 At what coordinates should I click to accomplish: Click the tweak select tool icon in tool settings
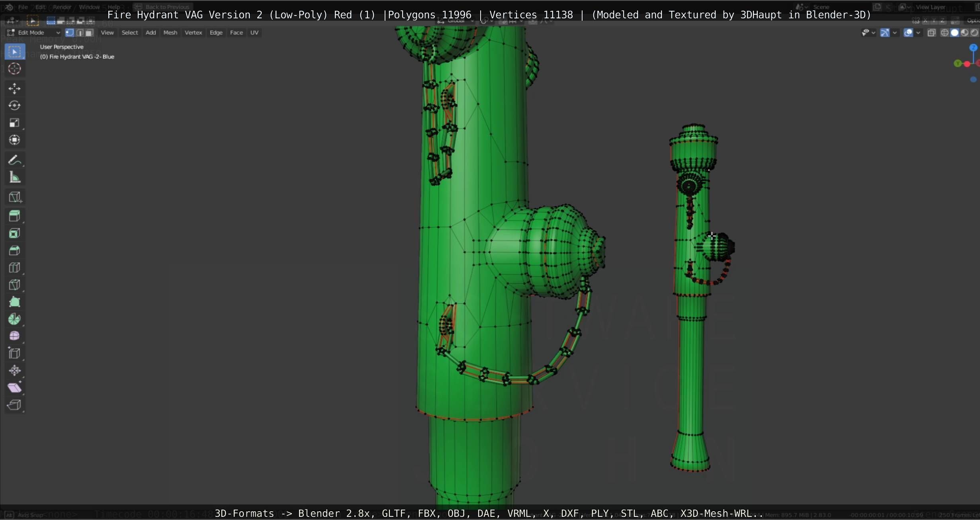[33, 21]
